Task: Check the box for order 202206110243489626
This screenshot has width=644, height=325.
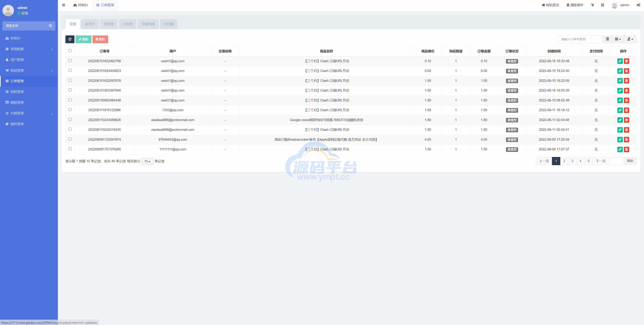Action: pyautogui.click(x=70, y=120)
